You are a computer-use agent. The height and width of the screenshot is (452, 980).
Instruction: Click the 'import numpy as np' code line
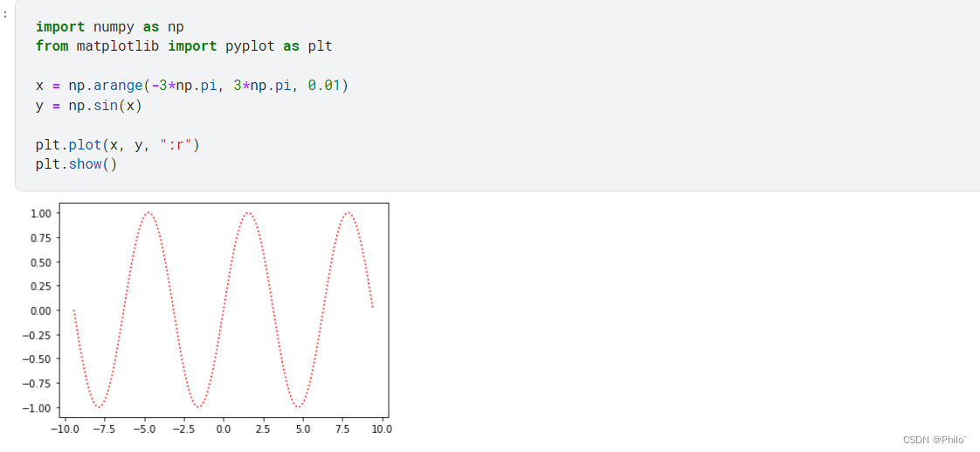click(x=110, y=27)
